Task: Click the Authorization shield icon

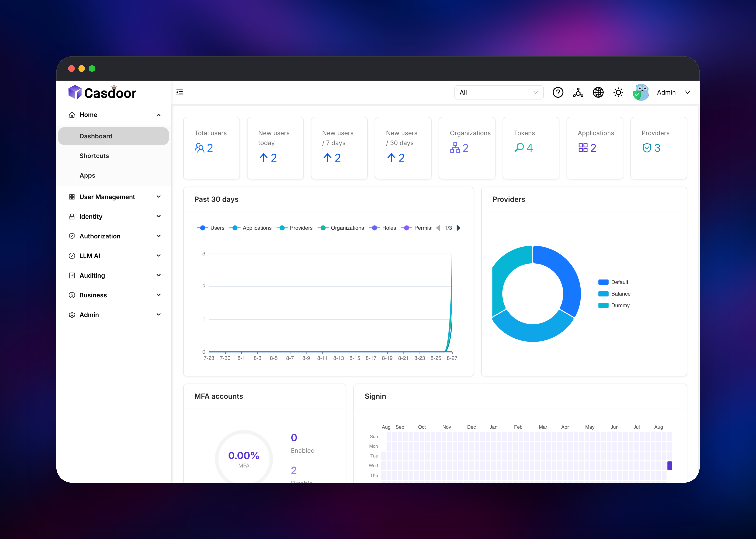Action: (x=72, y=236)
